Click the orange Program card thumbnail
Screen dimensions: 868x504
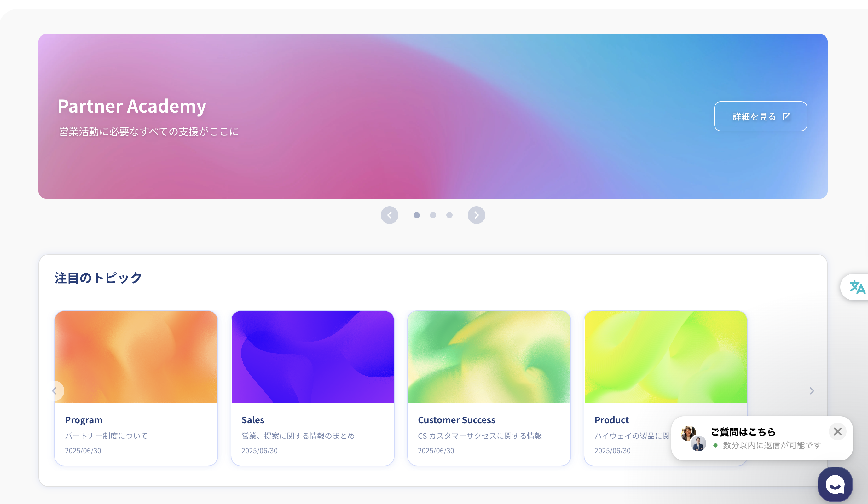[x=136, y=357]
